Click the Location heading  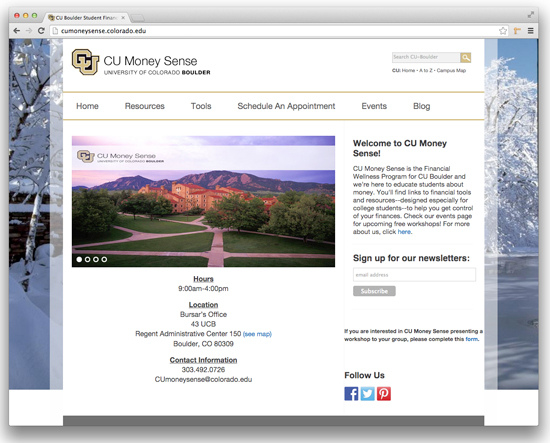(203, 305)
